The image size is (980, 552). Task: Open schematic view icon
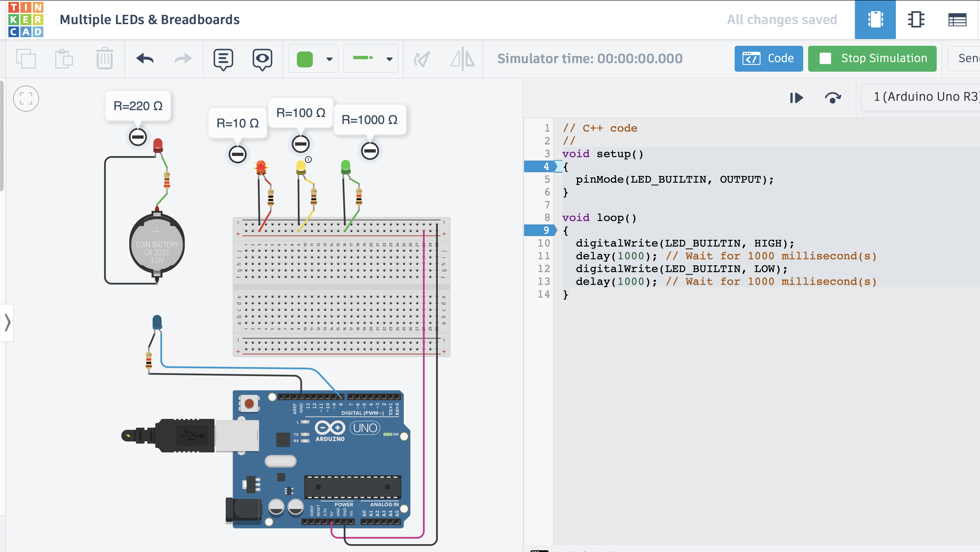(x=916, y=20)
